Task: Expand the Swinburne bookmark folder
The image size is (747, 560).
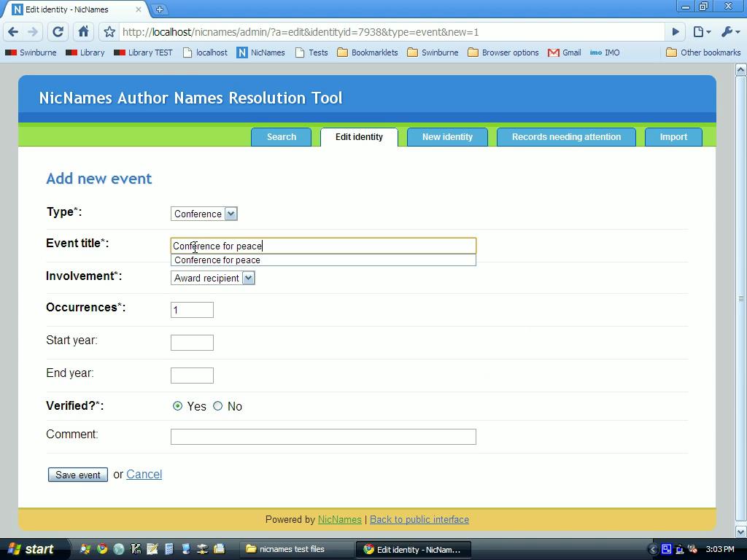Action: 433,52
